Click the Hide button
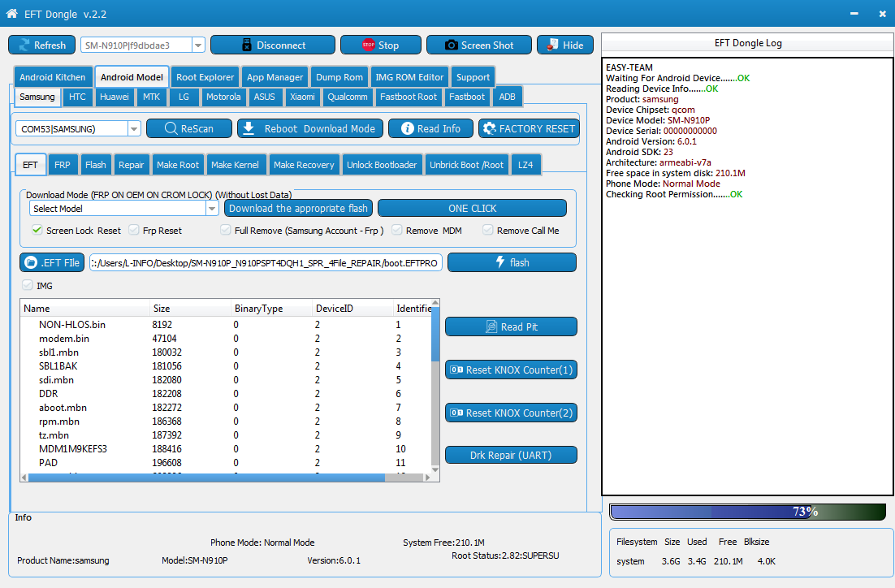895x588 pixels. [x=565, y=45]
